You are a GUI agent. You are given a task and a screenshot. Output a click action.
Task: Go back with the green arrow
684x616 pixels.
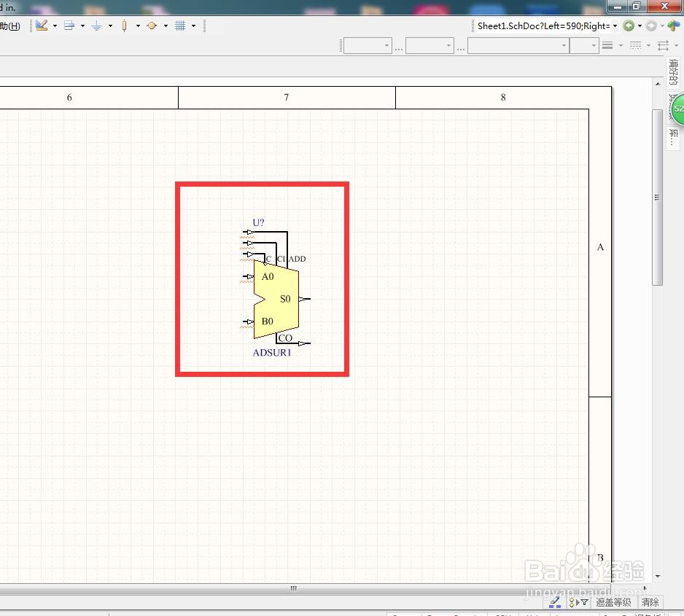(629, 26)
